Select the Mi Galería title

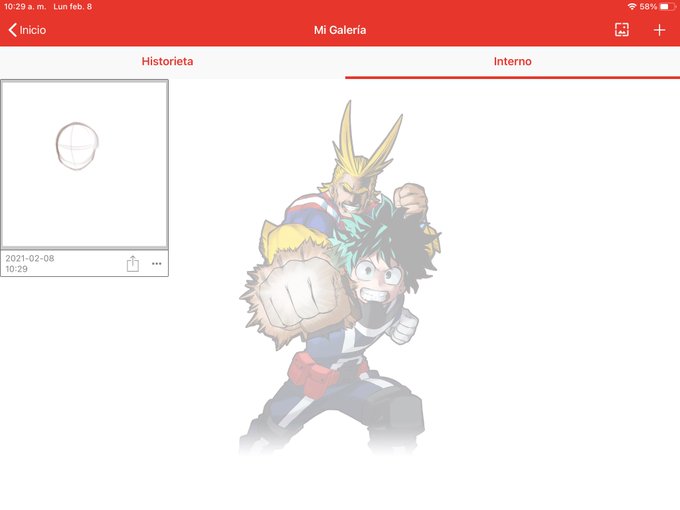[x=340, y=30]
